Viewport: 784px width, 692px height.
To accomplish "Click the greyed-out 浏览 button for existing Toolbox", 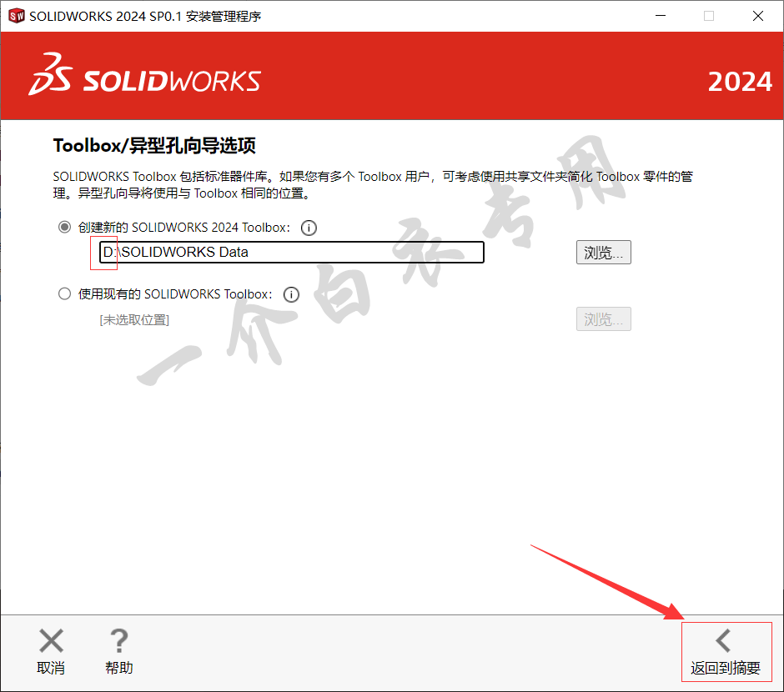I will pyautogui.click(x=604, y=318).
